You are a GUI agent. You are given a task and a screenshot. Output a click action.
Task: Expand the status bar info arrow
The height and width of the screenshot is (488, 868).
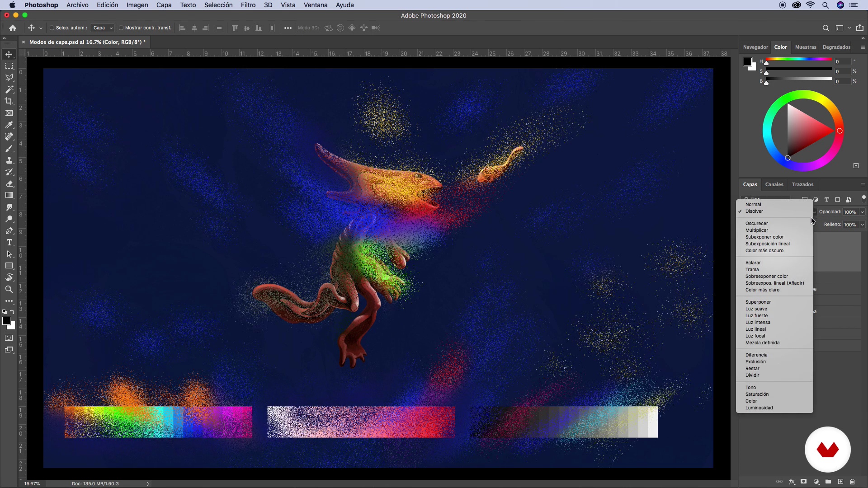tap(147, 483)
